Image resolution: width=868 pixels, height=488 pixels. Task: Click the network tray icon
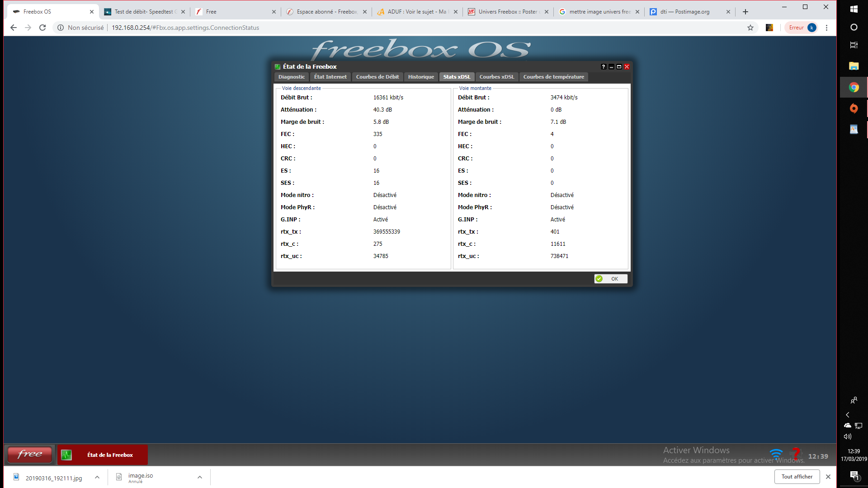859,426
